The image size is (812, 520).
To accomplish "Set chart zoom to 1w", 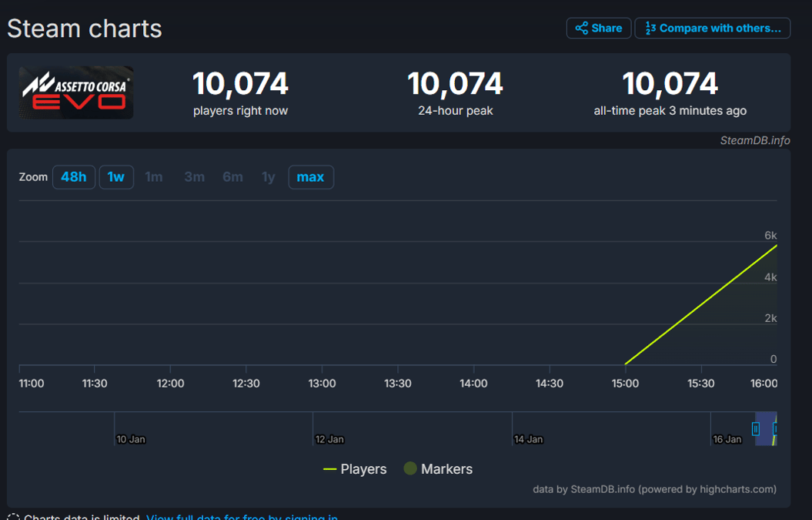I will pyautogui.click(x=116, y=176).
